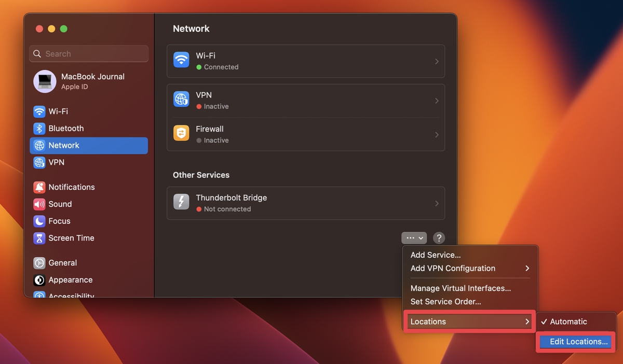Open Bluetooth settings from the sidebar
623x364 pixels.
point(39,129)
